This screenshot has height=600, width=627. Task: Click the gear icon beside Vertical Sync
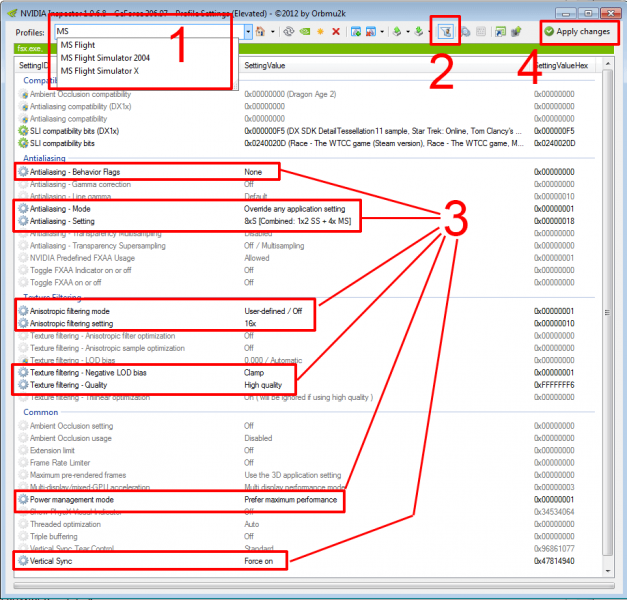click(x=23, y=561)
